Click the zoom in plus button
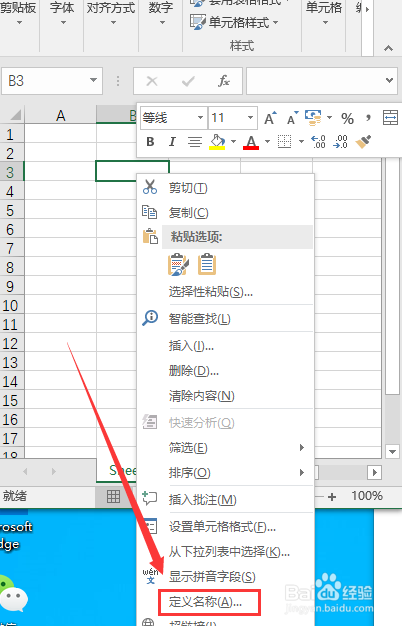This screenshot has height=626, width=402. point(332,497)
